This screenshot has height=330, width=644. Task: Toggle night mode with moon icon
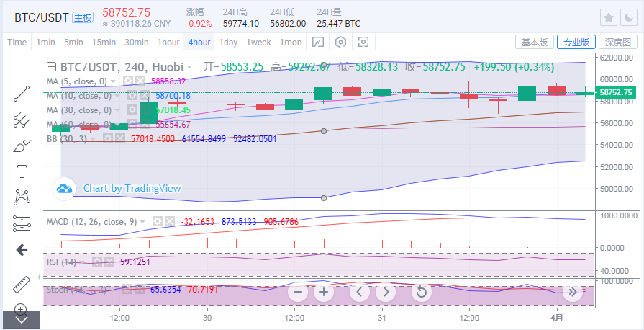[x=628, y=17]
